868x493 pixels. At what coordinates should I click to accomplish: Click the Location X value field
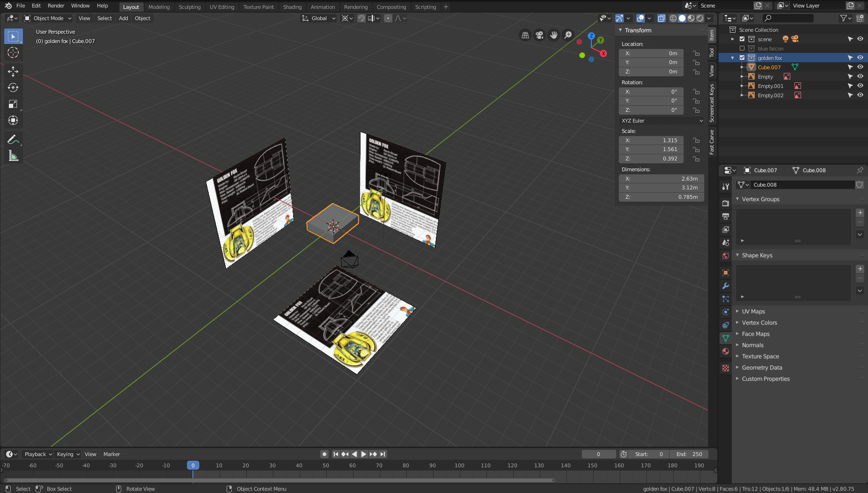click(x=651, y=53)
